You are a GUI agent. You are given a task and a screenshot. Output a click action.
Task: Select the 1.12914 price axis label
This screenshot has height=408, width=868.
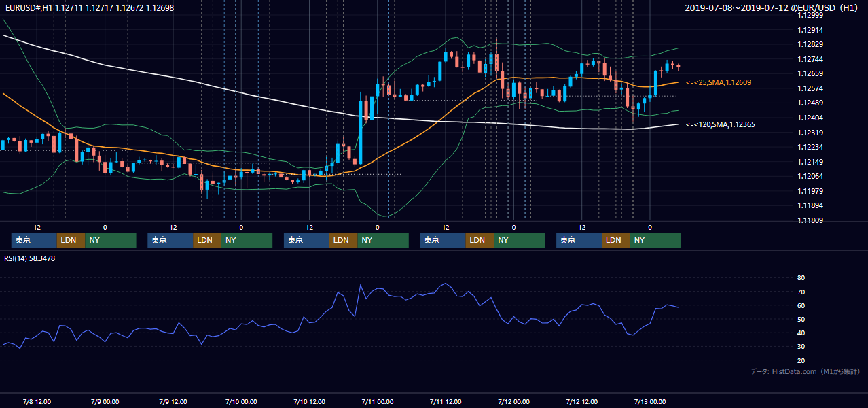[x=809, y=30]
